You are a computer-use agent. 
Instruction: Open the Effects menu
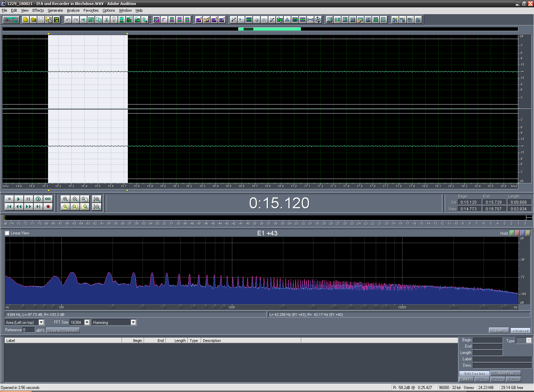(x=38, y=10)
